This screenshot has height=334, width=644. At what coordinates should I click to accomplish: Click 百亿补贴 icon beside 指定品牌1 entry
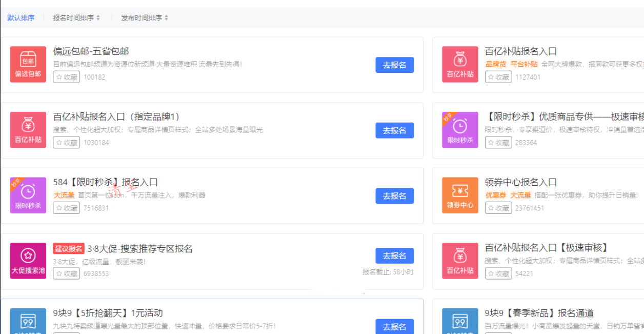(28, 130)
